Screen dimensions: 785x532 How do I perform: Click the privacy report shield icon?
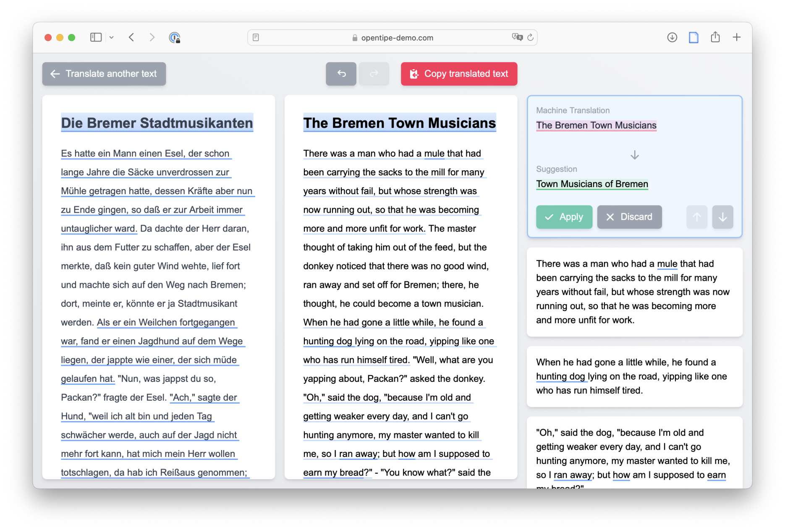[x=174, y=38]
